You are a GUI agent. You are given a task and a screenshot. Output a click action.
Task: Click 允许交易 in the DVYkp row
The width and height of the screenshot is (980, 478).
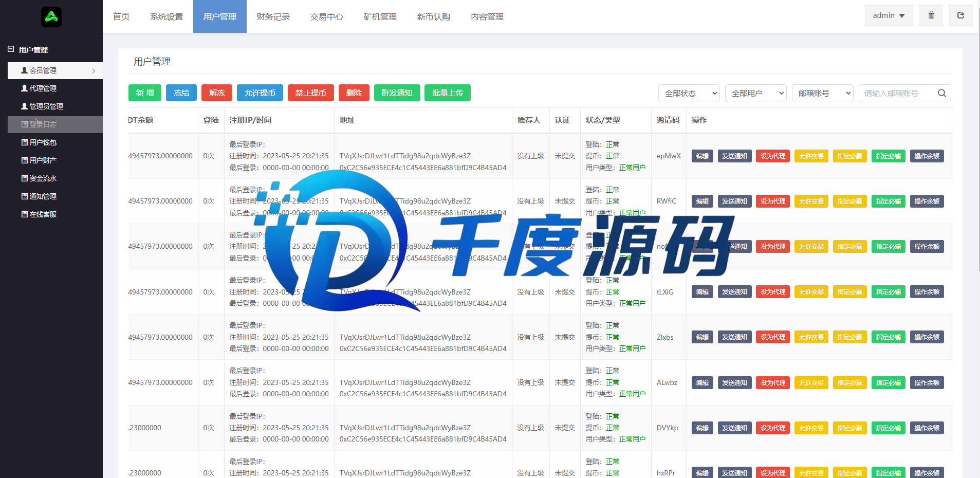[811, 428]
